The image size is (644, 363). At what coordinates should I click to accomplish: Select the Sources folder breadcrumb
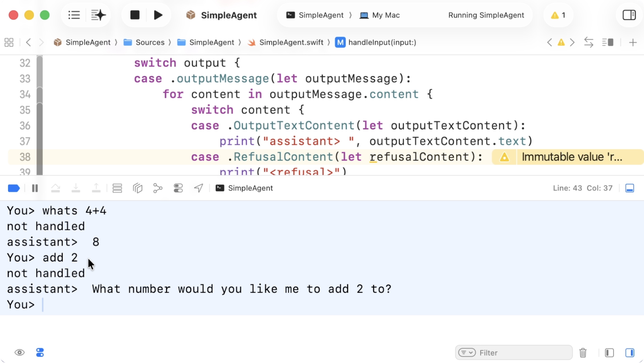(150, 42)
